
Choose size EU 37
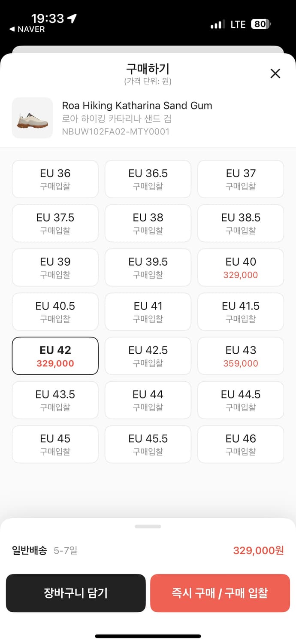coord(241,179)
